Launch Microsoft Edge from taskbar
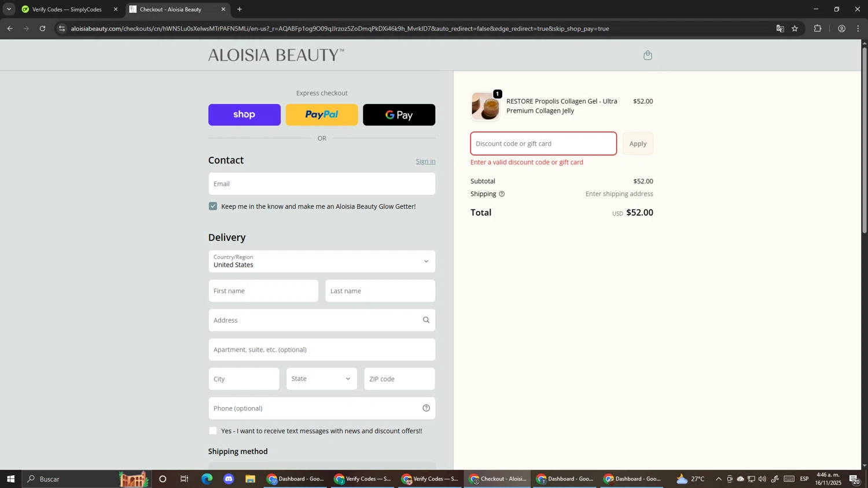 pos(207,479)
